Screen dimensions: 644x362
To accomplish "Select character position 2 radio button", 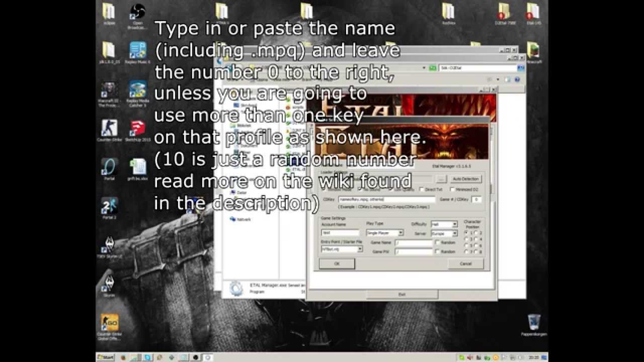I will click(x=476, y=233).
